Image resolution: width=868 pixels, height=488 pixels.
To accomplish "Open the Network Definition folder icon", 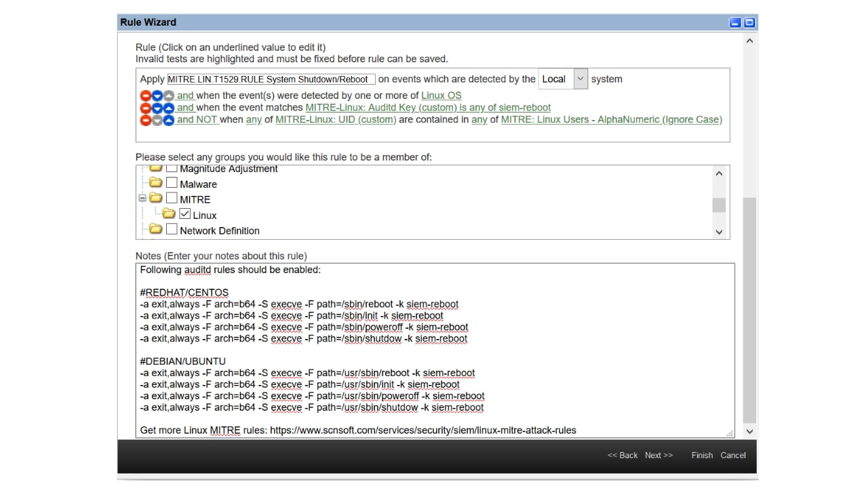I will (x=155, y=230).
